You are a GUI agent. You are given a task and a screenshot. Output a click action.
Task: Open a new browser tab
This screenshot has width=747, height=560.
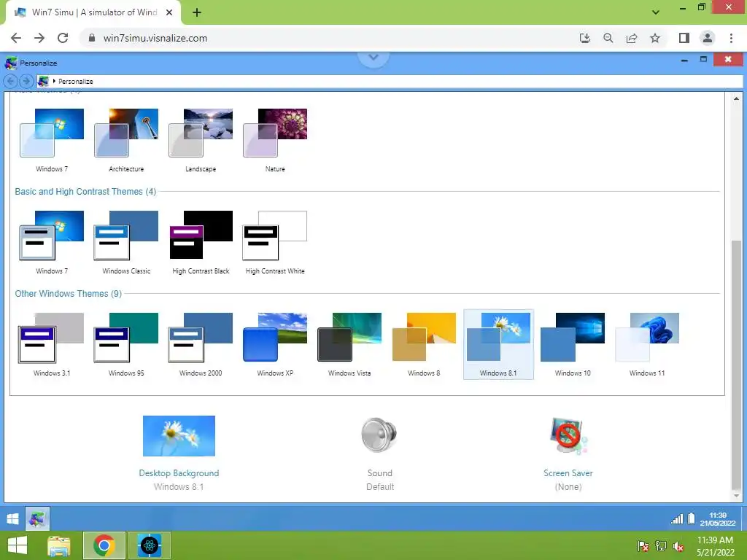click(x=197, y=12)
